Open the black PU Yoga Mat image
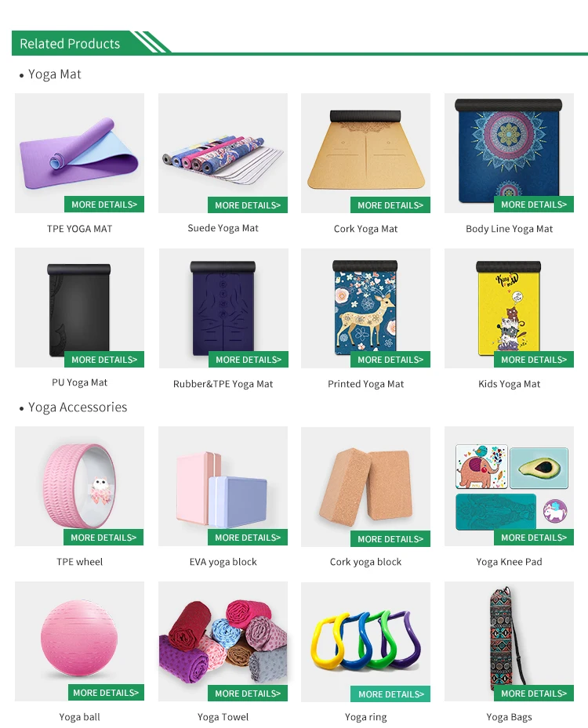 coord(79,307)
